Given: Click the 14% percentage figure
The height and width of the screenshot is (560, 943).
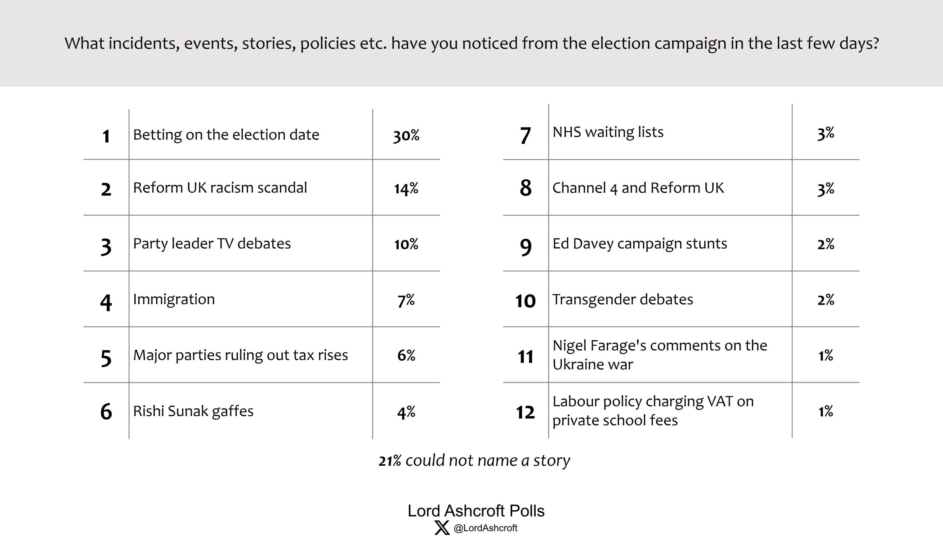Looking at the screenshot, I should (x=406, y=188).
